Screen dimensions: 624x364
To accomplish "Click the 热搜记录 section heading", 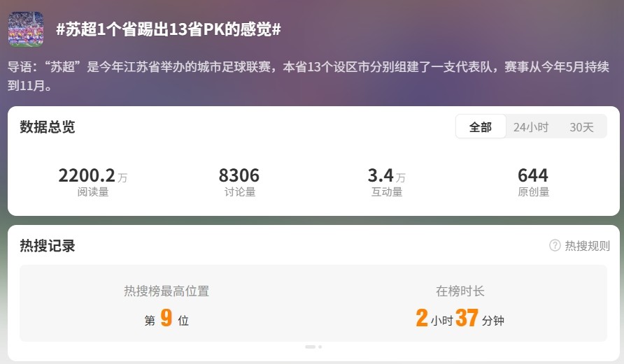I will [x=48, y=246].
